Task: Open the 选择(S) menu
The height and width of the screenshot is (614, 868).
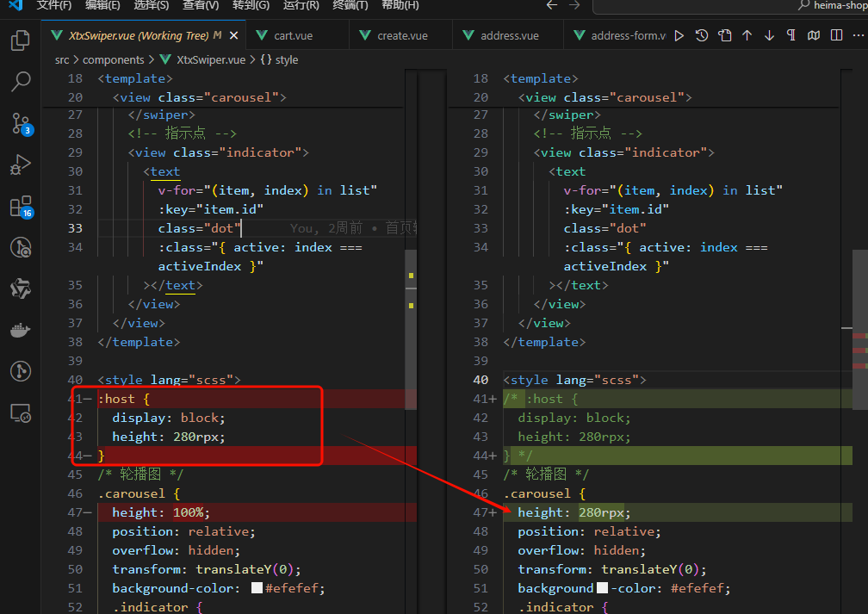Action: pyautogui.click(x=152, y=5)
